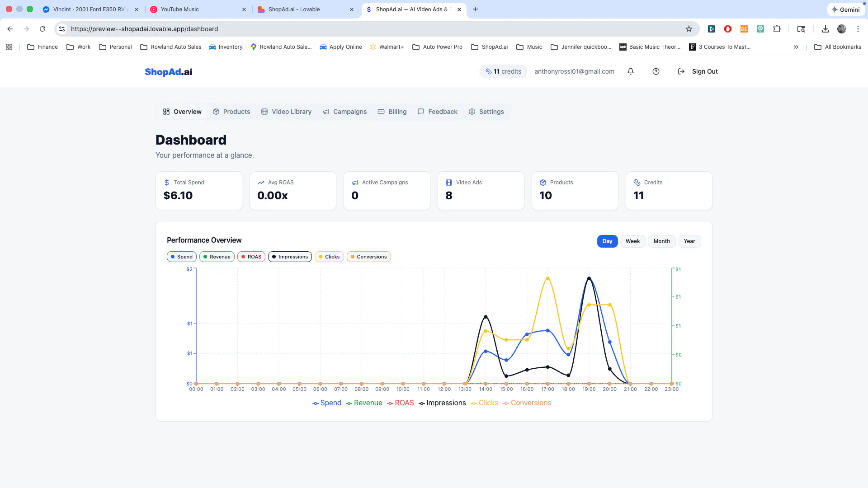
Task: Open the browser downloads icon
Action: 826,29
